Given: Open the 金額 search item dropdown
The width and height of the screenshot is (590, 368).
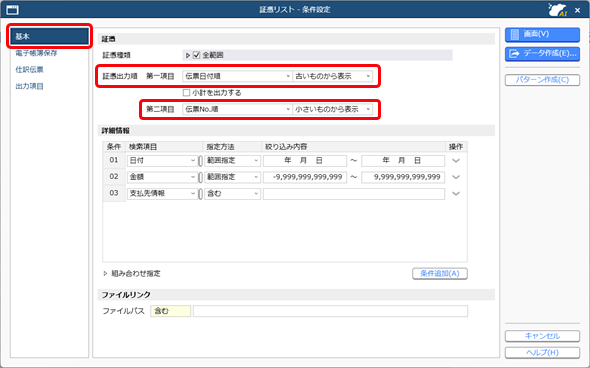Looking at the screenshot, I should [x=162, y=177].
